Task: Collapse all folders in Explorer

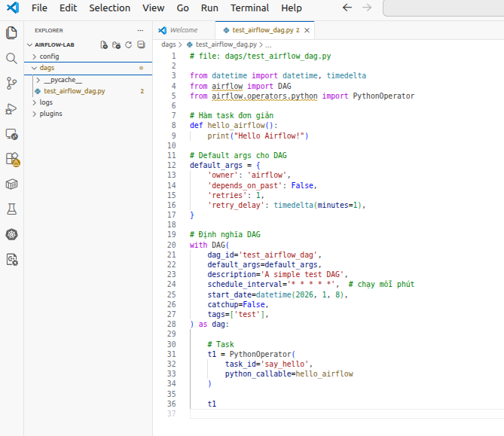Action: 141,45
